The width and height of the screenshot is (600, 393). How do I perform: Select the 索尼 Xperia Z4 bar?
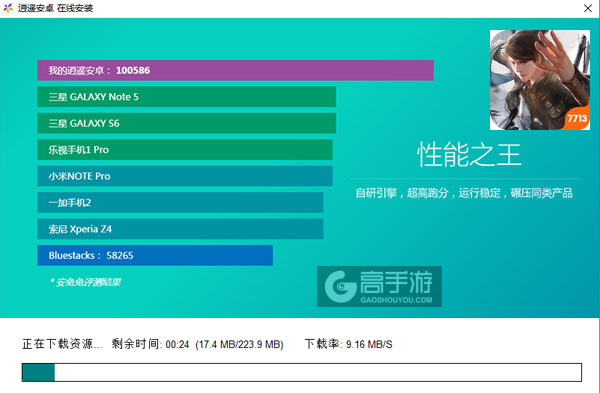[180, 229]
